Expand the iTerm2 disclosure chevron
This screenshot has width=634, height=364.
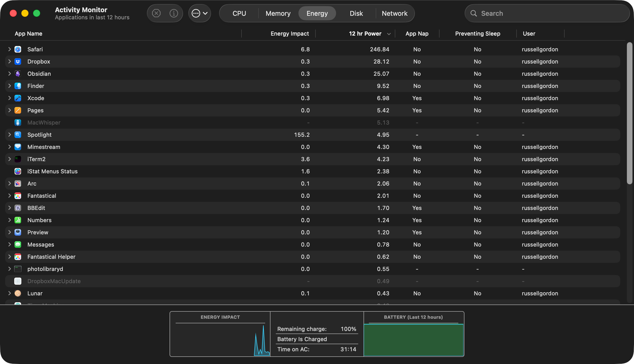9,159
